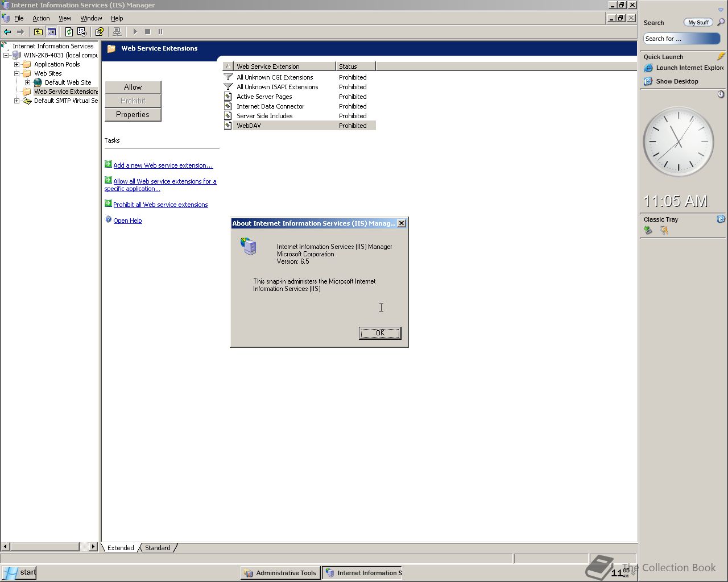This screenshot has width=728, height=582.
Task: Click the Internet Information Services taskbar button
Action: (362, 573)
